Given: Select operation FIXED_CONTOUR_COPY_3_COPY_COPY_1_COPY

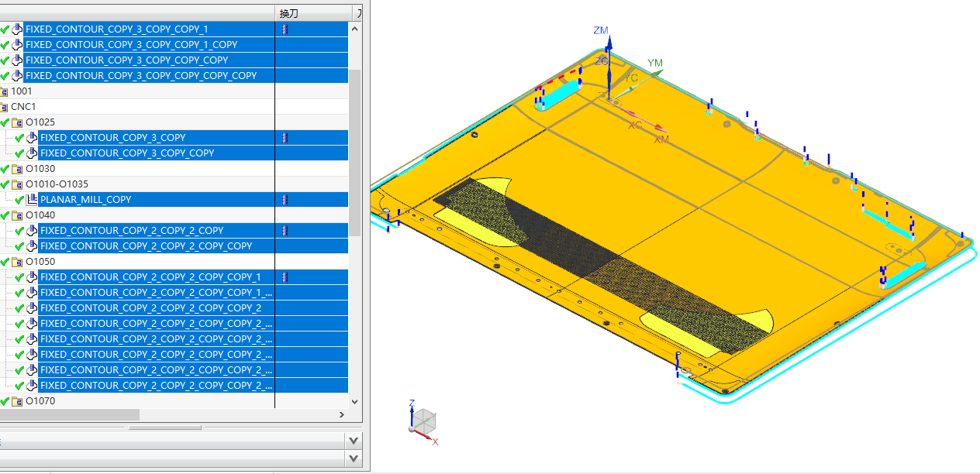Looking at the screenshot, I should click(x=132, y=45).
